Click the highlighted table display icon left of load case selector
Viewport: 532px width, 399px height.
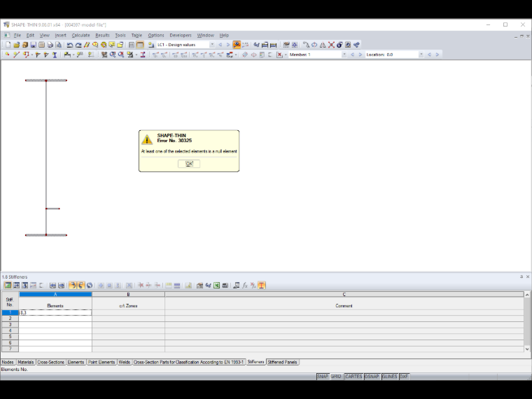(x=140, y=45)
